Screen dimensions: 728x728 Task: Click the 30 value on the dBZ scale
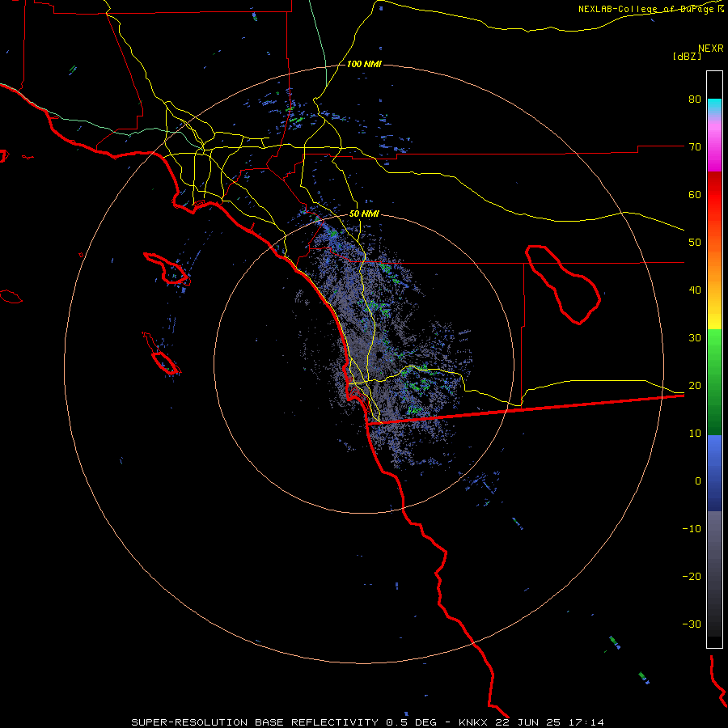pos(695,338)
